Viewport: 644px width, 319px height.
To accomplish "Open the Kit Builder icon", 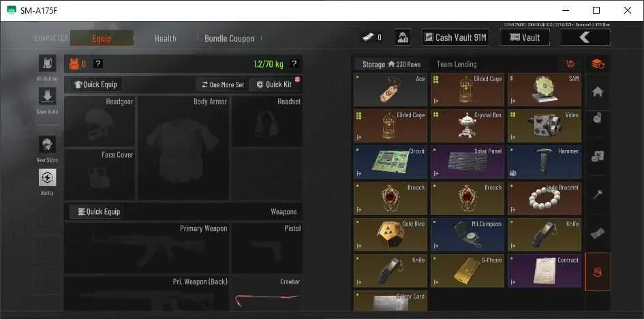I will point(47,63).
